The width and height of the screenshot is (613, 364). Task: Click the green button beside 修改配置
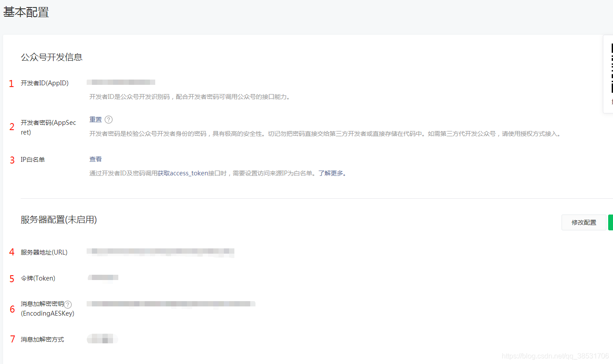click(x=610, y=222)
